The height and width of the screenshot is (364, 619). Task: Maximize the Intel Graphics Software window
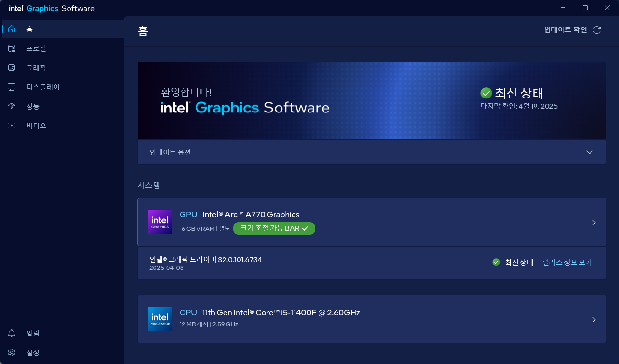585,8
